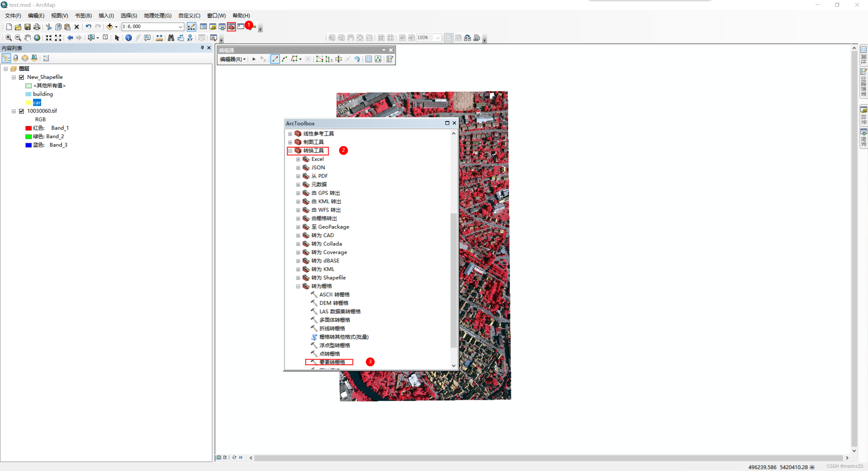Click 更要转栅格 tool button
Screen dimensions: 868x471
tap(331, 362)
